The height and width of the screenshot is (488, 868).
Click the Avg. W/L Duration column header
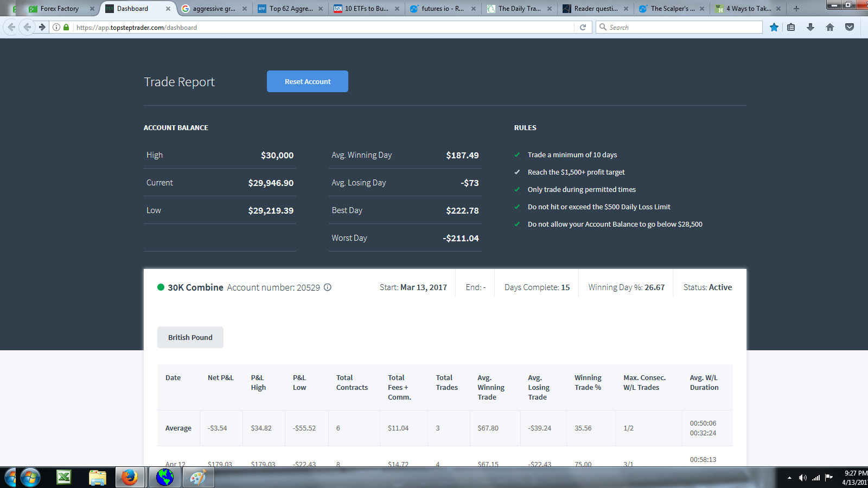click(x=704, y=383)
